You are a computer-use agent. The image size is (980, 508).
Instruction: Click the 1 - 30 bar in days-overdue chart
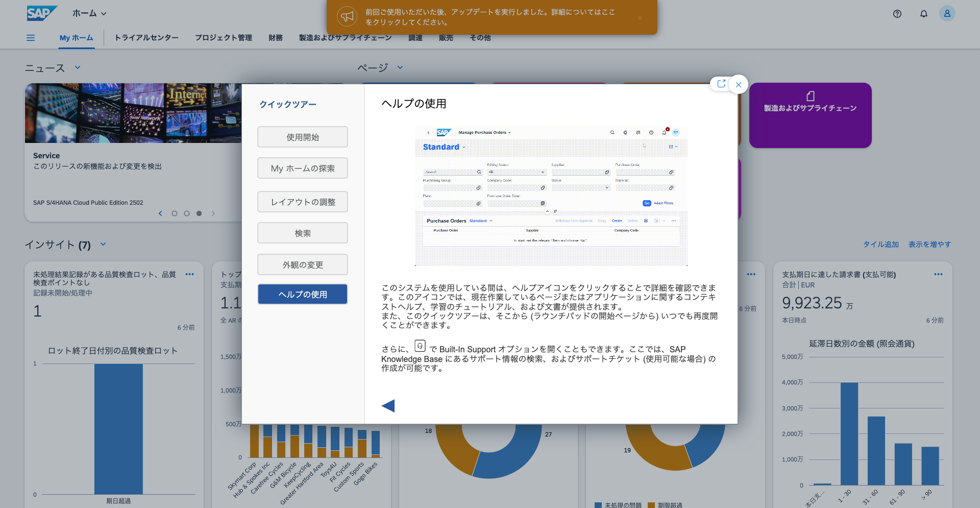click(x=849, y=433)
